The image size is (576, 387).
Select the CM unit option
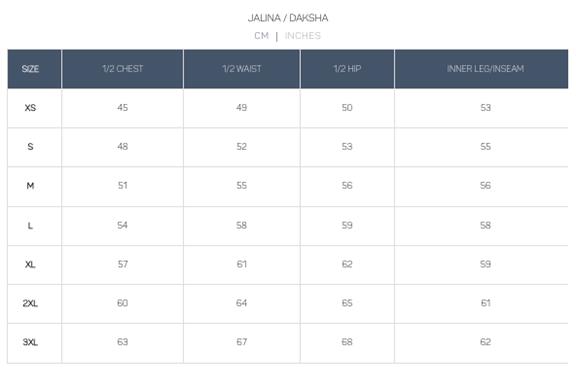click(262, 36)
